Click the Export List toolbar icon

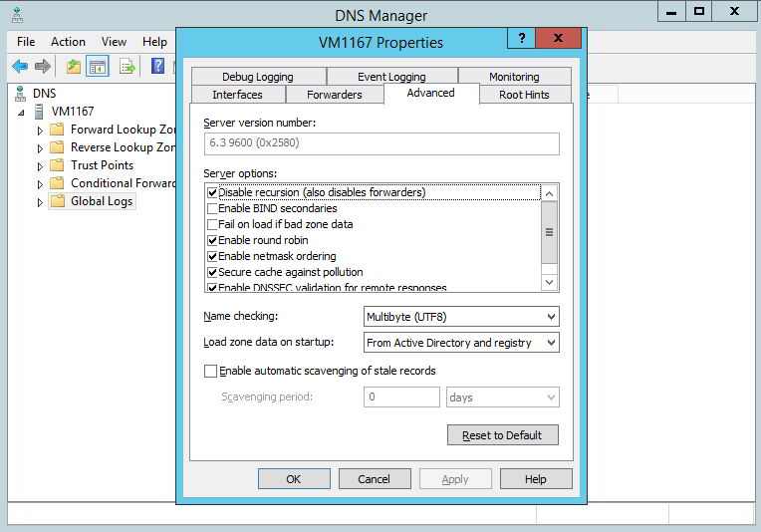[127, 66]
